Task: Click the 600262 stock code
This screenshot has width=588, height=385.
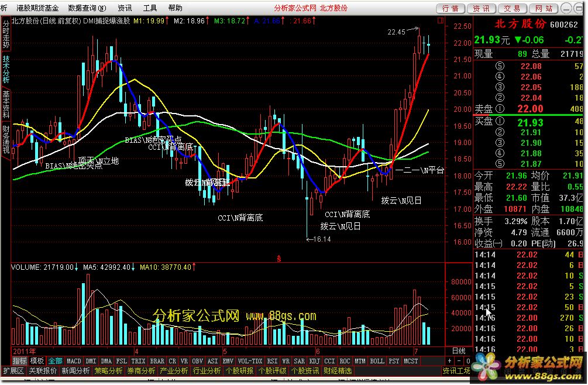Action: [564, 25]
